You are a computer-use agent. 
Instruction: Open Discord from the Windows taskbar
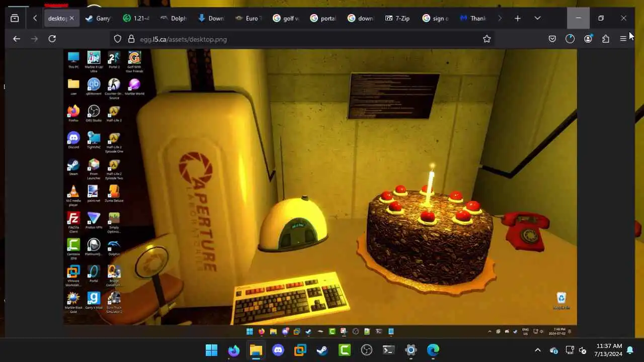click(x=278, y=350)
